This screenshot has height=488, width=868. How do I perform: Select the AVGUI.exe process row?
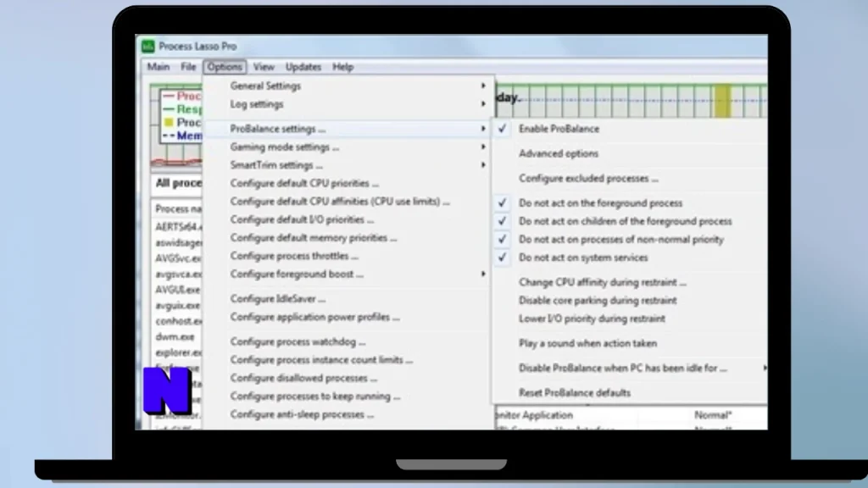coord(178,290)
